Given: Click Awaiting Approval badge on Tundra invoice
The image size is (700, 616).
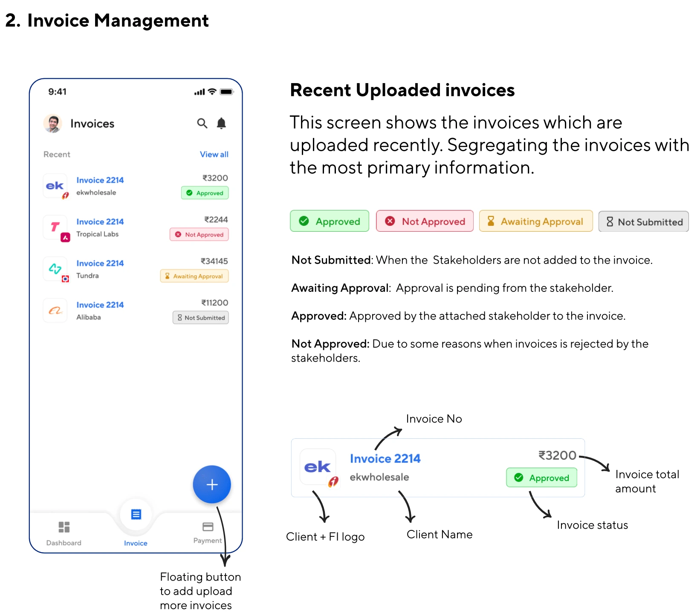Looking at the screenshot, I should (x=194, y=276).
